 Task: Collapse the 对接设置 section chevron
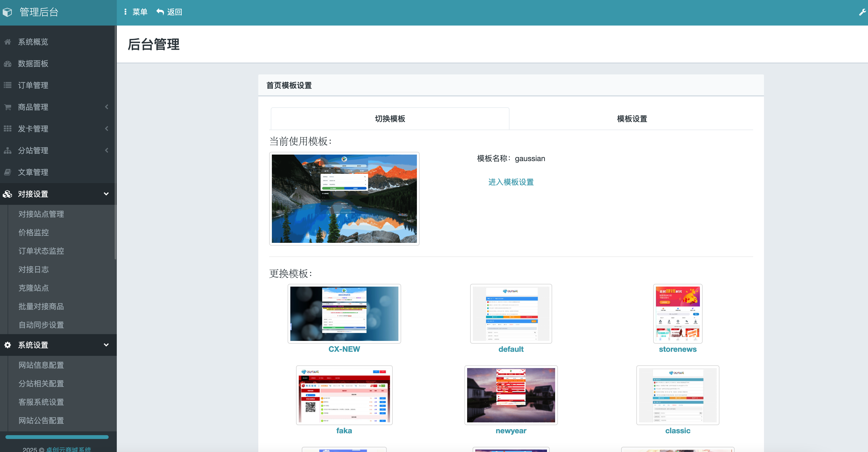(x=106, y=194)
